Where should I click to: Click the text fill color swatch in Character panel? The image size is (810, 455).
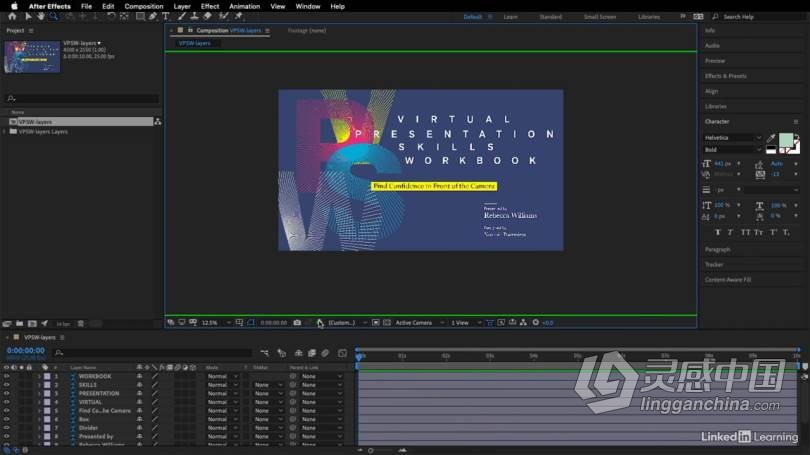tap(786, 139)
